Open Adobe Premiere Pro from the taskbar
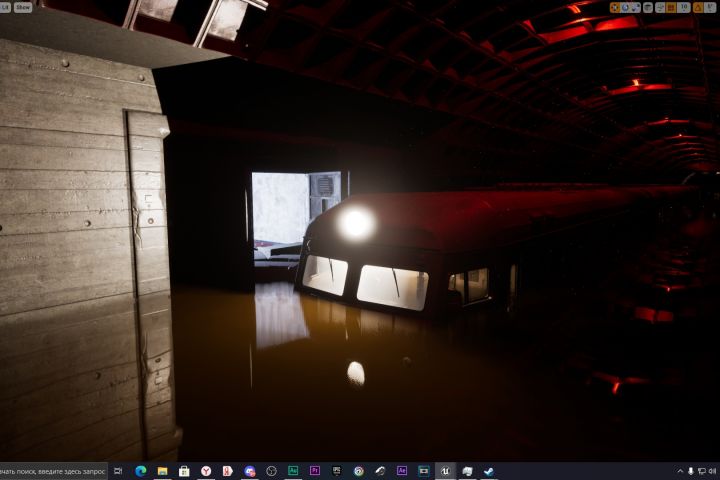This screenshot has width=720, height=480. pos(315,471)
